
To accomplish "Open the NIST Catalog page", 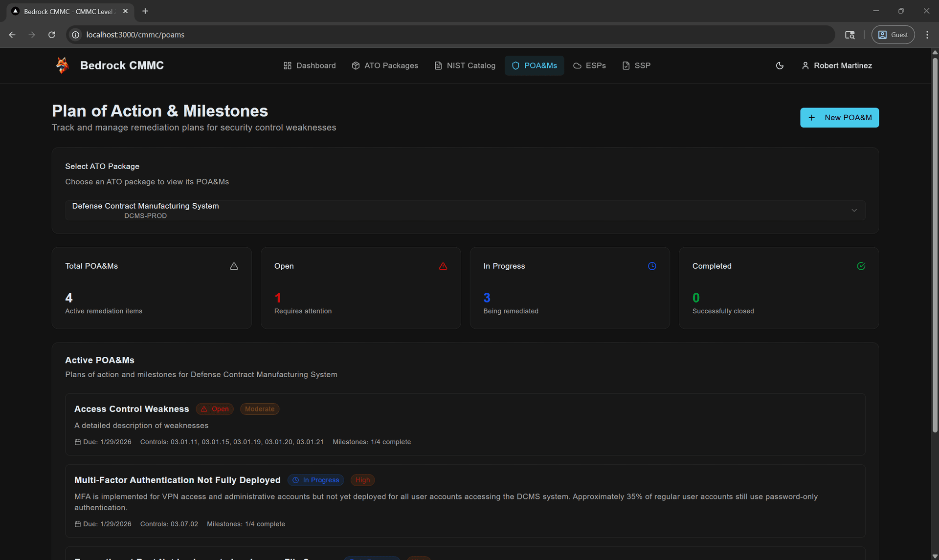I will 465,65.
